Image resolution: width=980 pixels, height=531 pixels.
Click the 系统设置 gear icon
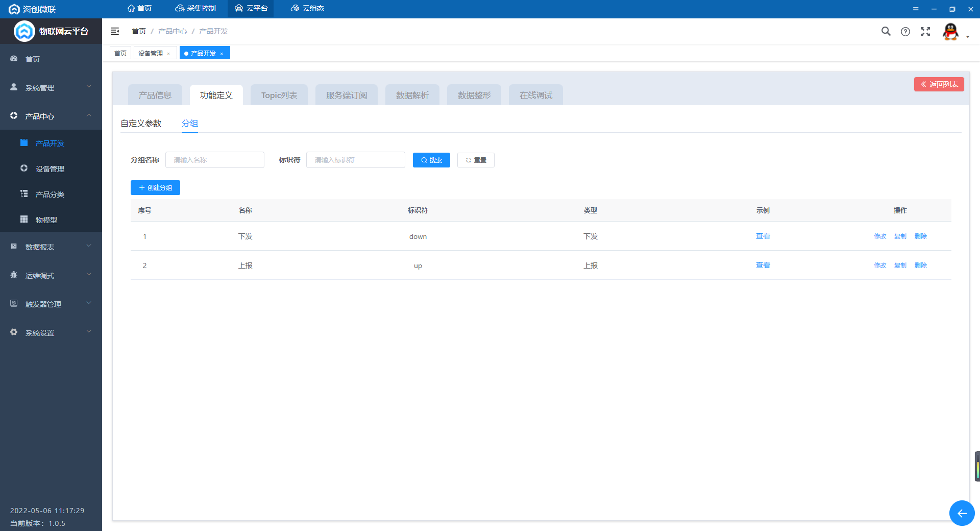tap(14, 332)
